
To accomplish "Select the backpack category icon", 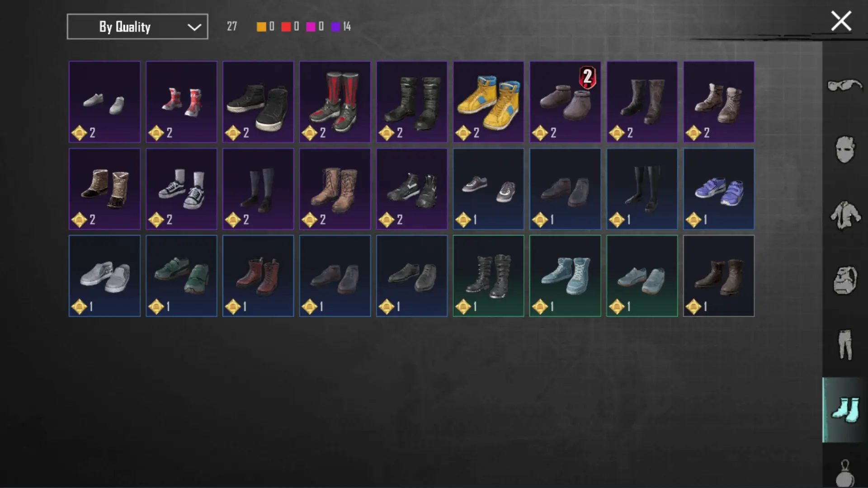I will click(844, 280).
